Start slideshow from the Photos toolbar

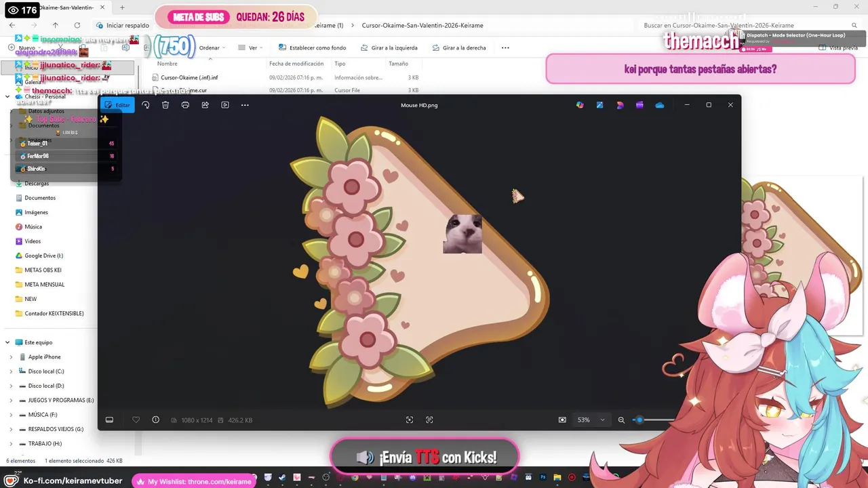[x=225, y=105]
